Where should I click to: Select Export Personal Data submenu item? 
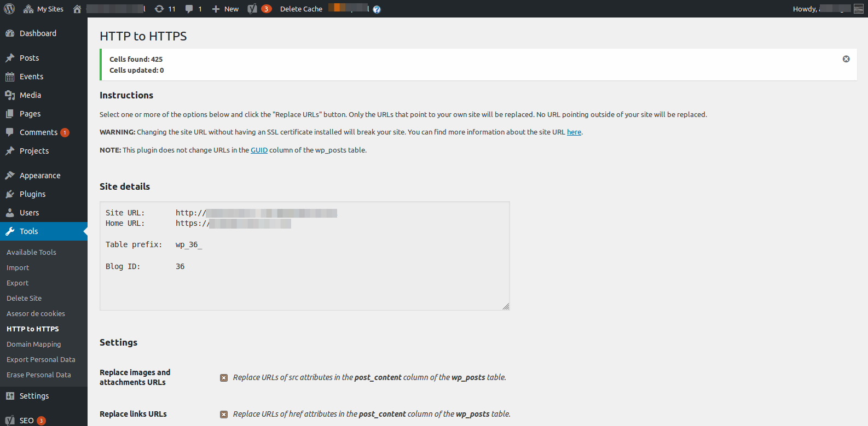pos(40,360)
